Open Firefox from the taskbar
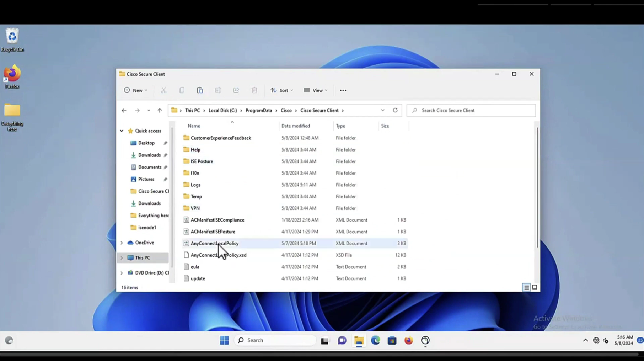Image resolution: width=644 pixels, height=361 pixels. point(408,340)
